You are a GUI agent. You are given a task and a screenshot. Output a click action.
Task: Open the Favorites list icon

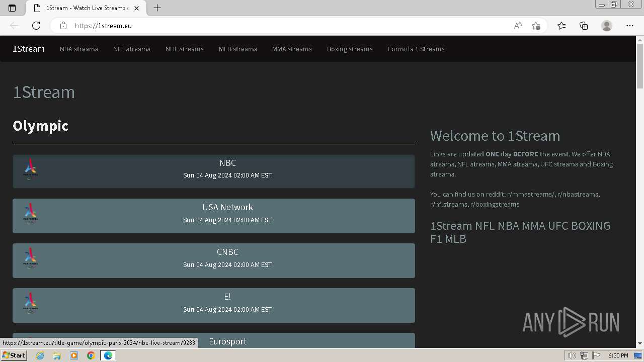coord(561,26)
